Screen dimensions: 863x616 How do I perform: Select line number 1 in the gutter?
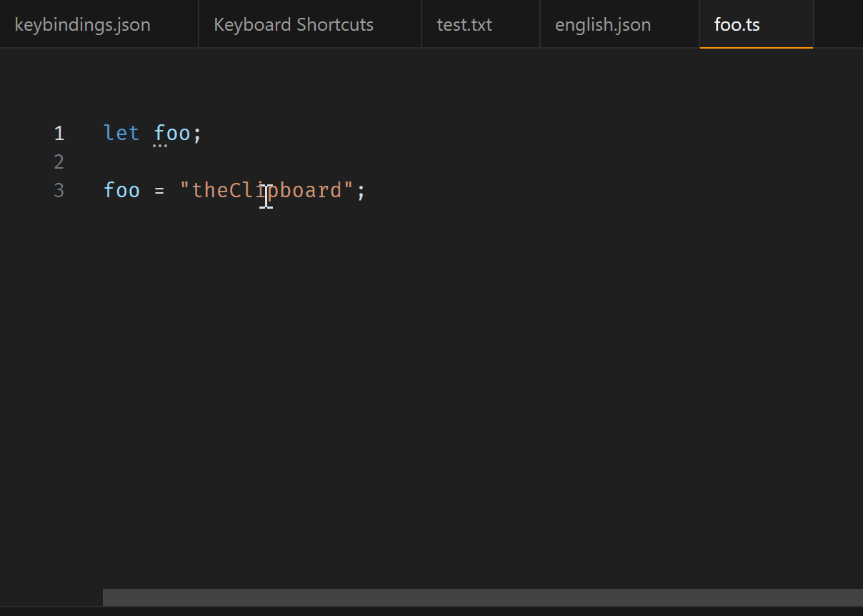click(59, 133)
